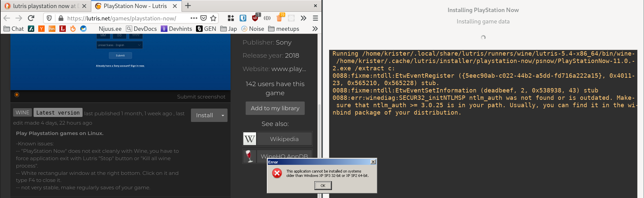
Task: Click Add to my library button
Action: tap(275, 108)
